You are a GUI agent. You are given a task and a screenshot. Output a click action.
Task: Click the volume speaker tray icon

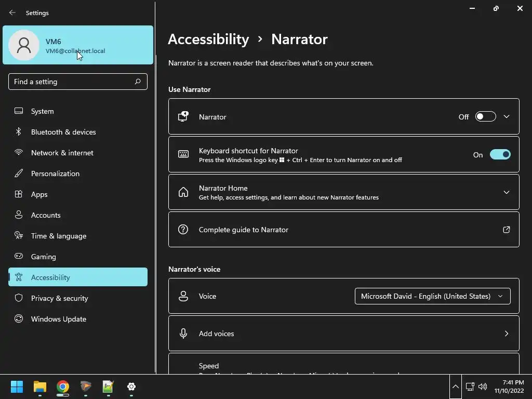pos(483,387)
